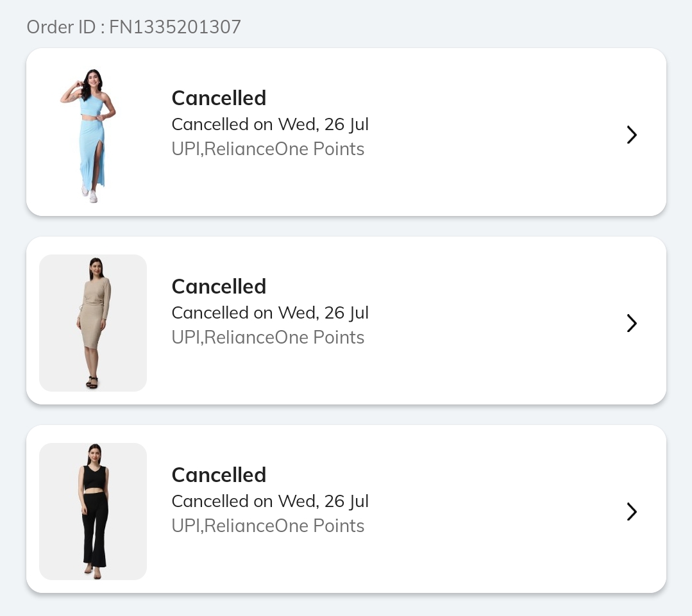Viewport: 692px width, 616px height.
Task: Click the Cancelled heading on the beige dress order
Action: pos(219,287)
